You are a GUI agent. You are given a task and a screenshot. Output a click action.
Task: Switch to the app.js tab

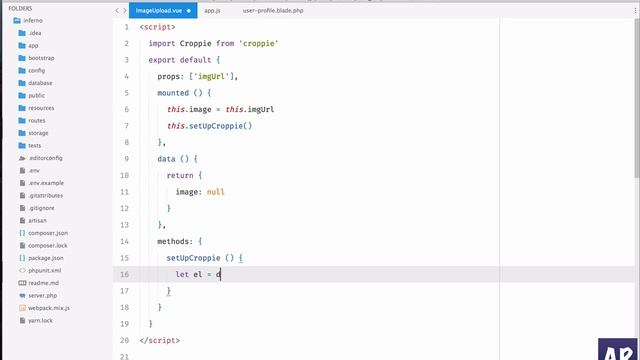point(212,11)
